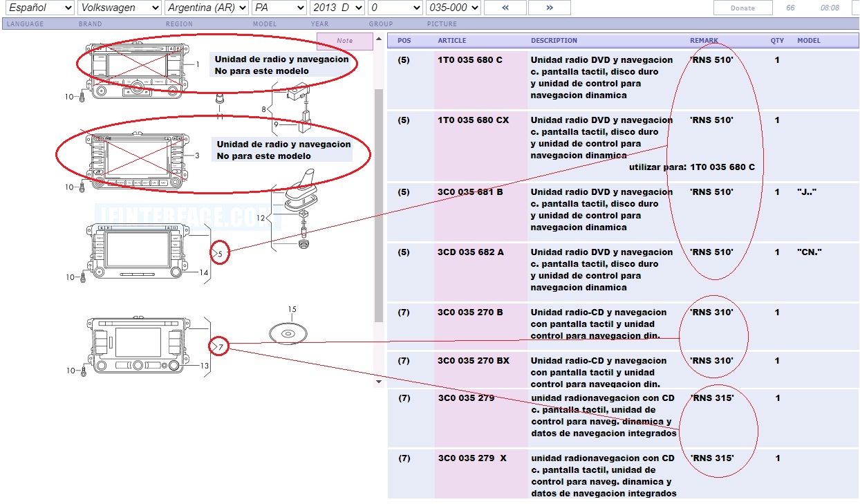
Task: Open the Region dropdown showing Argentina (AR)
Action: 207,8
